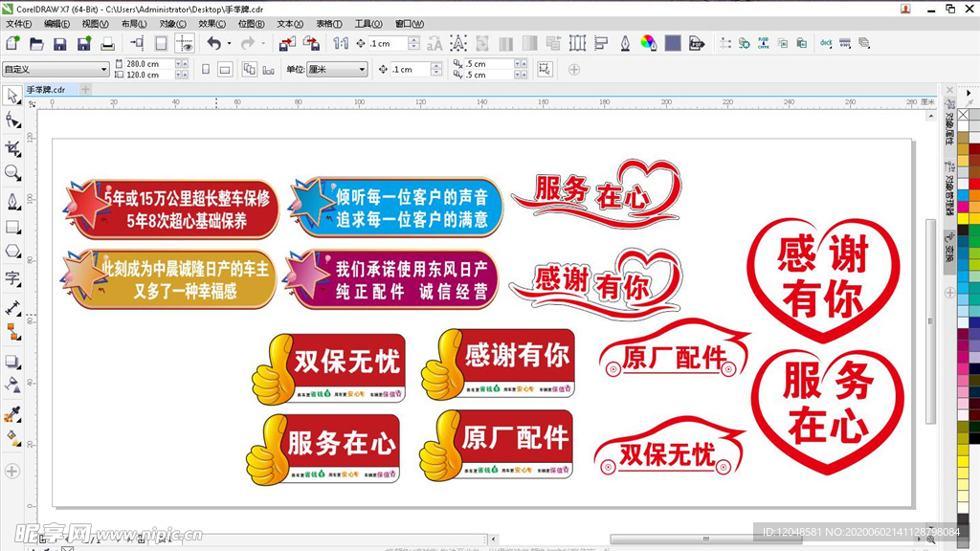Image resolution: width=980 pixels, height=551 pixels.
Task: Open the 效果(C) menu
Action: tap(212, 24)
